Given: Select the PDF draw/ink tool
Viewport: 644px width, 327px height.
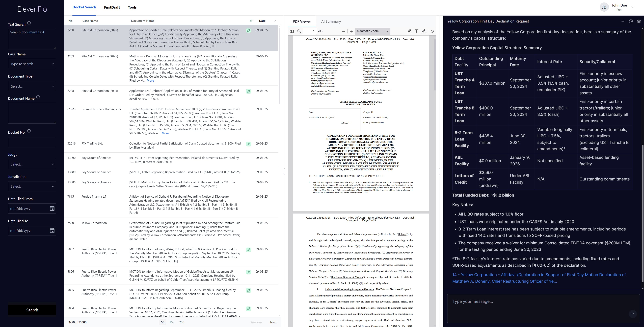Looking at the screenshot, I should click(424, 31).
